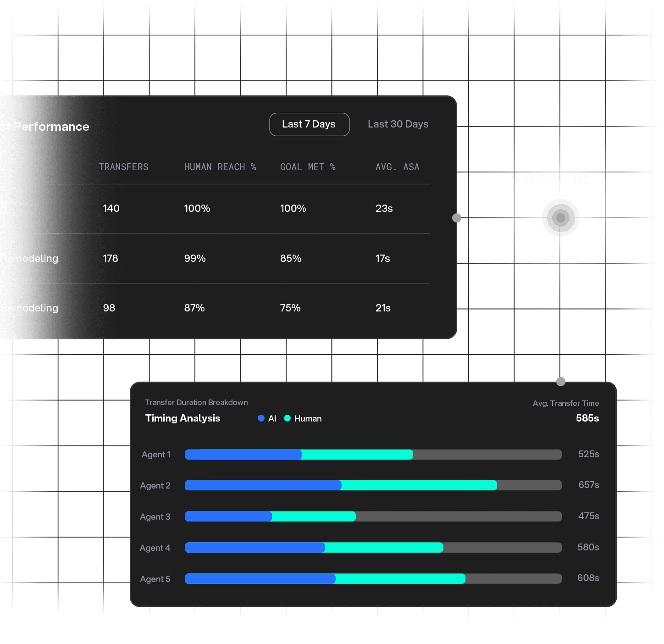Open the row with 178 transfers
Viewport: 664px width, 644px height.
pyautogui.click(x=111, y=258)
